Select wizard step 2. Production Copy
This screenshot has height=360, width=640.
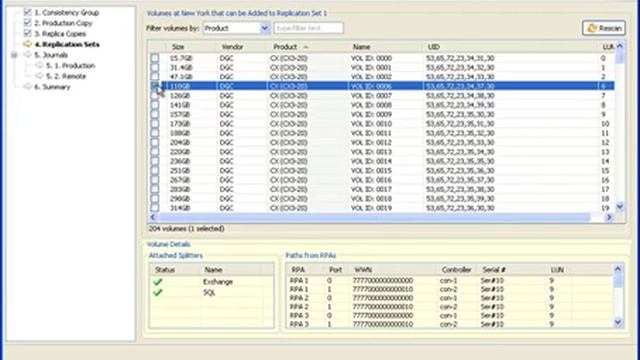coord(63,23)
